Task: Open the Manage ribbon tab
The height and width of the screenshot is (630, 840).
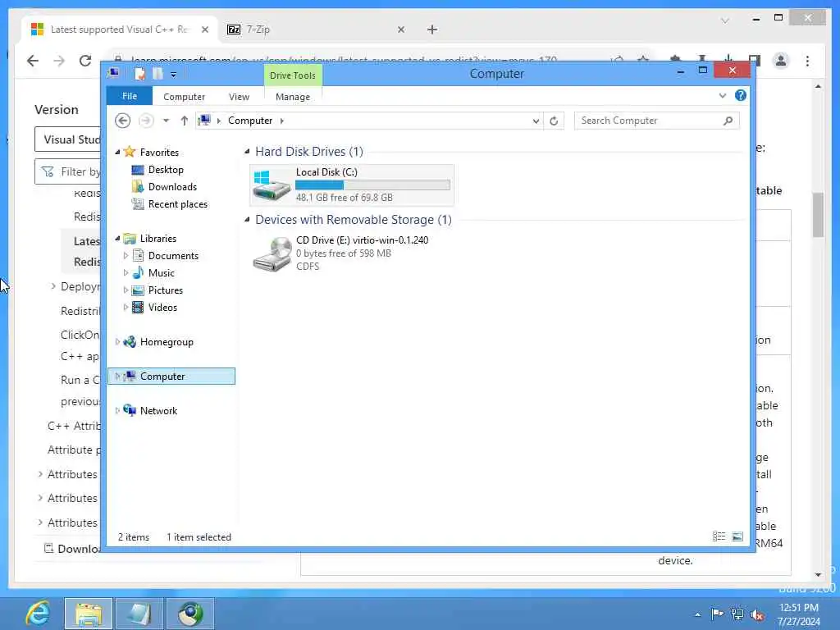Action: point(293,97)
